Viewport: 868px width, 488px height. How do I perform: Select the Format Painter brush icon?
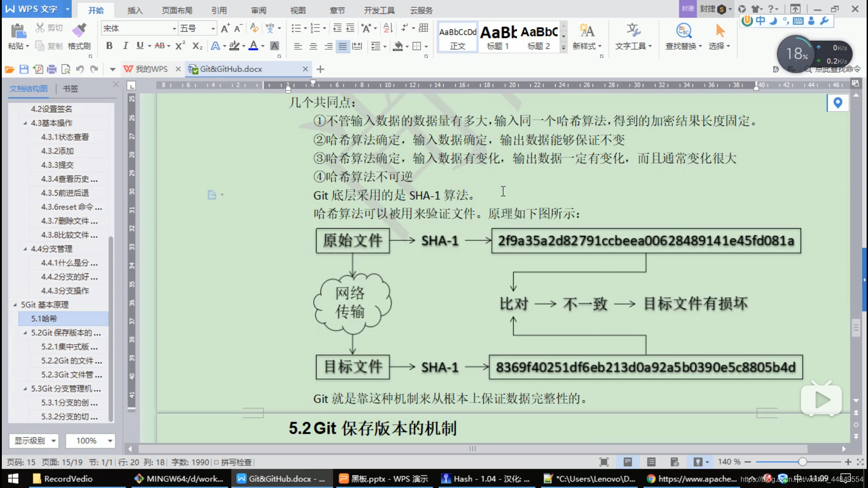tap(79, 30)
